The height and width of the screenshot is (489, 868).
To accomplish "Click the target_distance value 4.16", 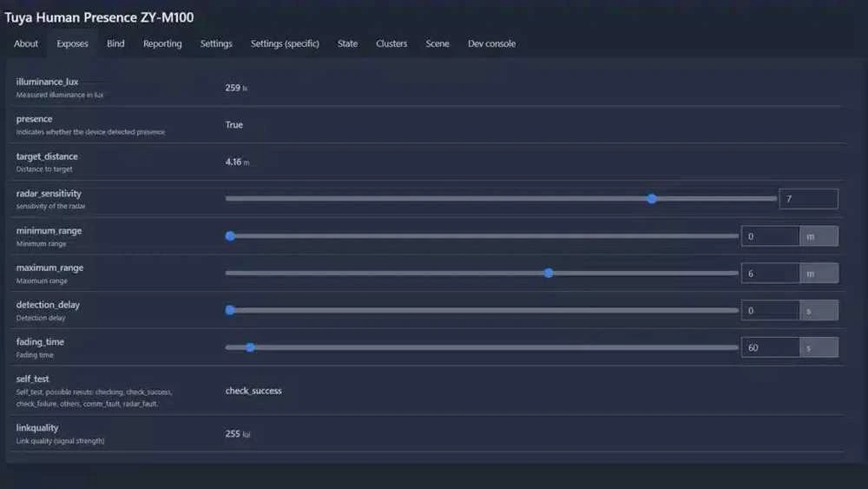I will tap(233, 162).
